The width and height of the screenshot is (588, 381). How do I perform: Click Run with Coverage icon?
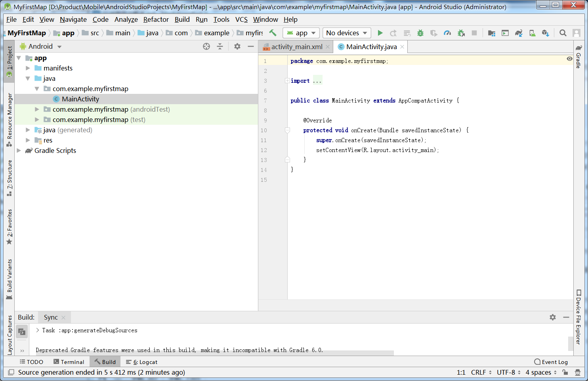pos(434,33)
